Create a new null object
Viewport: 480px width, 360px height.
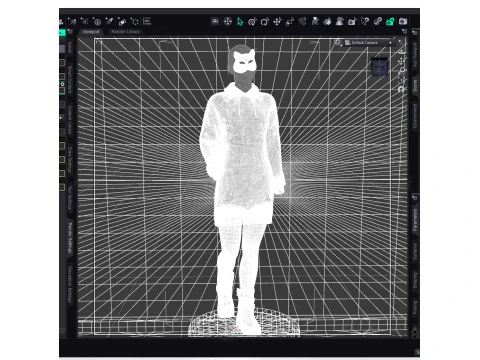coord(135,22)
